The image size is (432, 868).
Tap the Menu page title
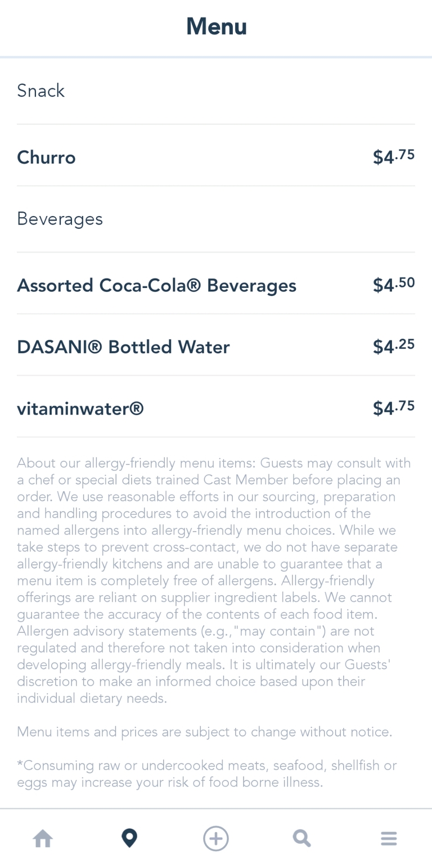pyautogui.click(x=216, y=27)
